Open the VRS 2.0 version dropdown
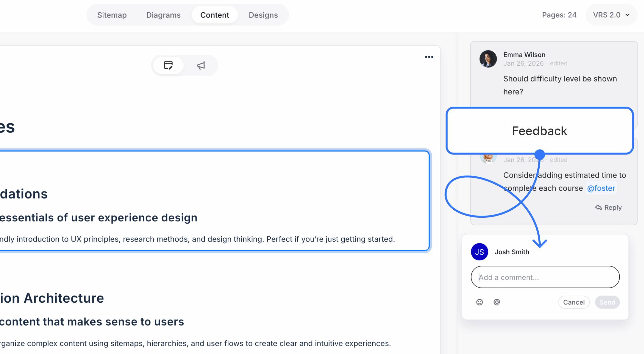Viewport: 644px width, 354px height. tap(611, 15)
